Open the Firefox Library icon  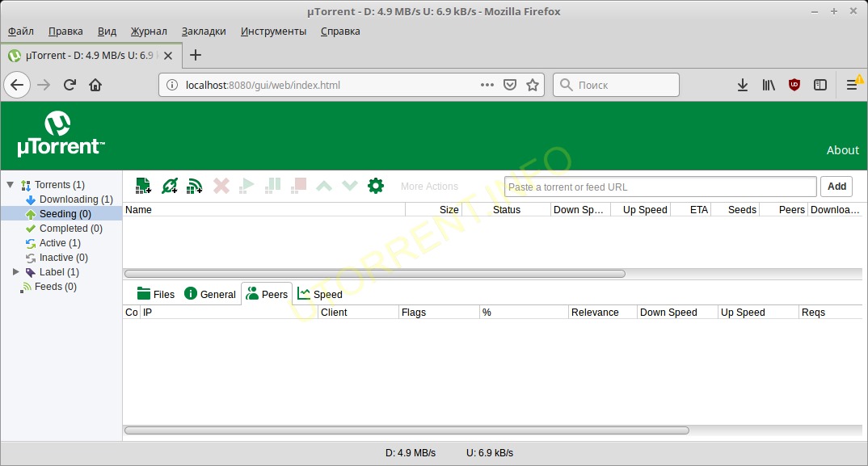pos(769,85)
